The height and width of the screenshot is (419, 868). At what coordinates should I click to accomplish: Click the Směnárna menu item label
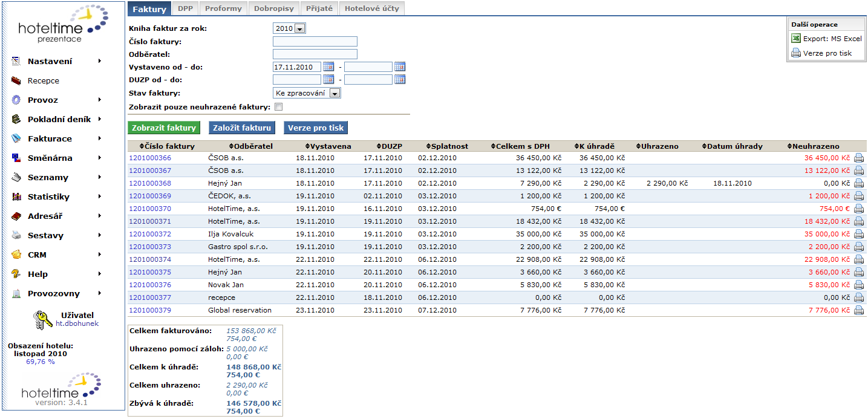tap(50, 158)
